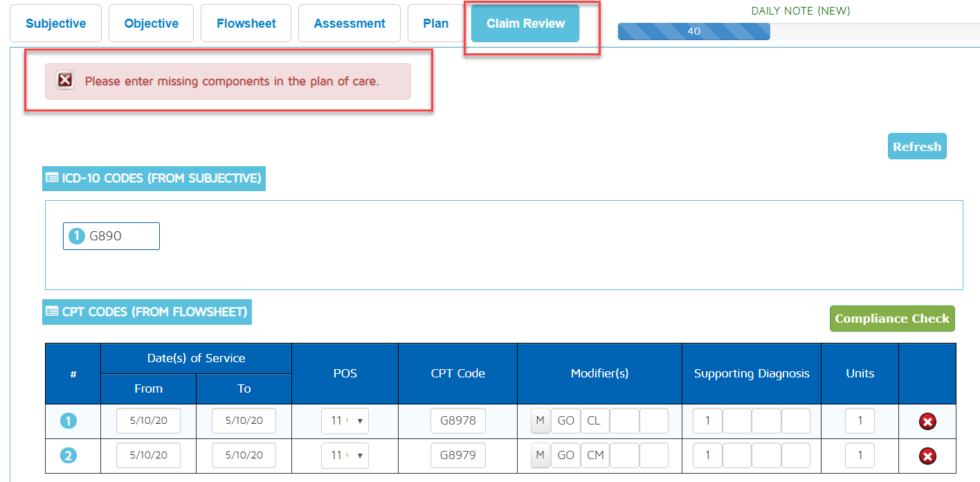Click the daily note progress bar
The width and height of the screenshot is (980, 482).
693,32
